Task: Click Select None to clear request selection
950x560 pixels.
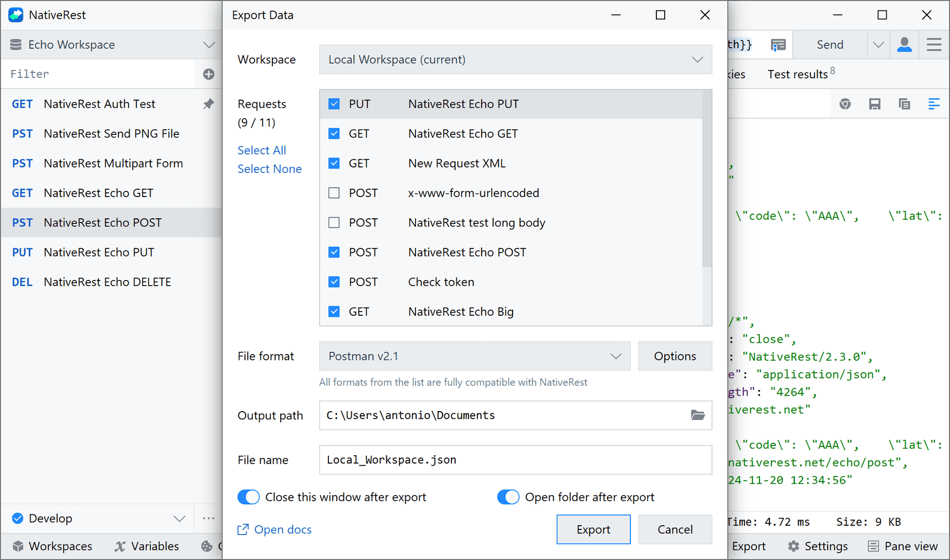Action: point(269,169)
